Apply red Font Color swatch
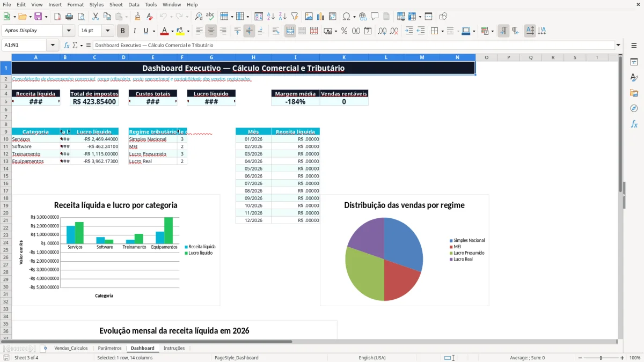 coord(165,31)
